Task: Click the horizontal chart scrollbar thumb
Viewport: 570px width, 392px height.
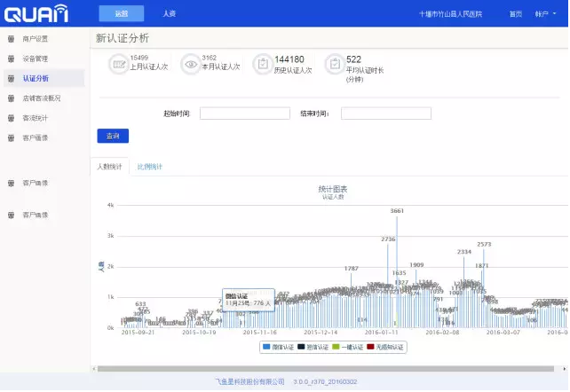Action: 326,369
